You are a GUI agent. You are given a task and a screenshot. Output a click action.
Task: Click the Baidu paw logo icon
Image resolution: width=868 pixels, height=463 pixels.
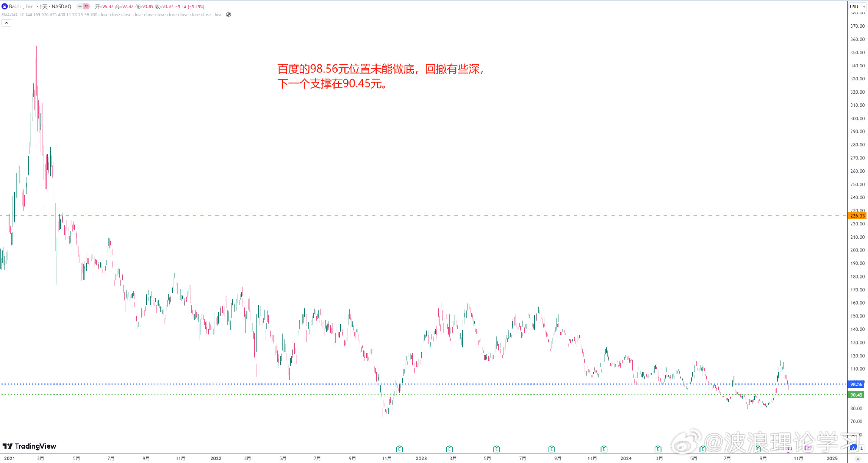[5, 7]
